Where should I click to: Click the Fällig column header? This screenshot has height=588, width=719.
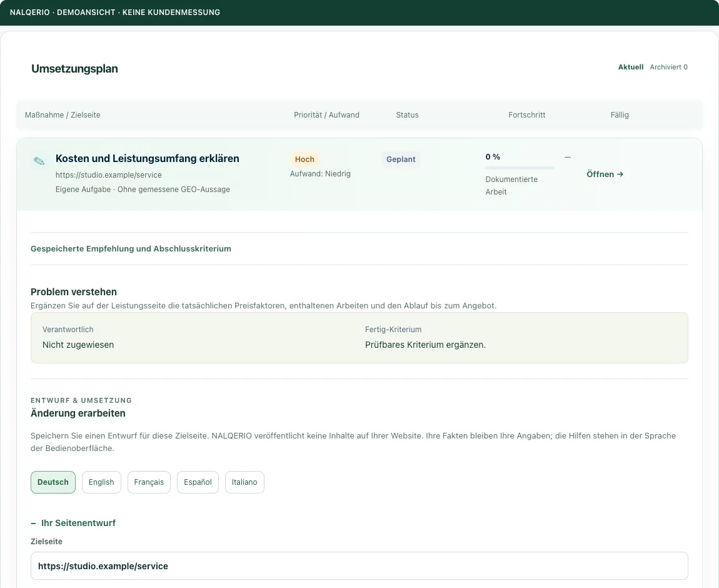point(620,115)
